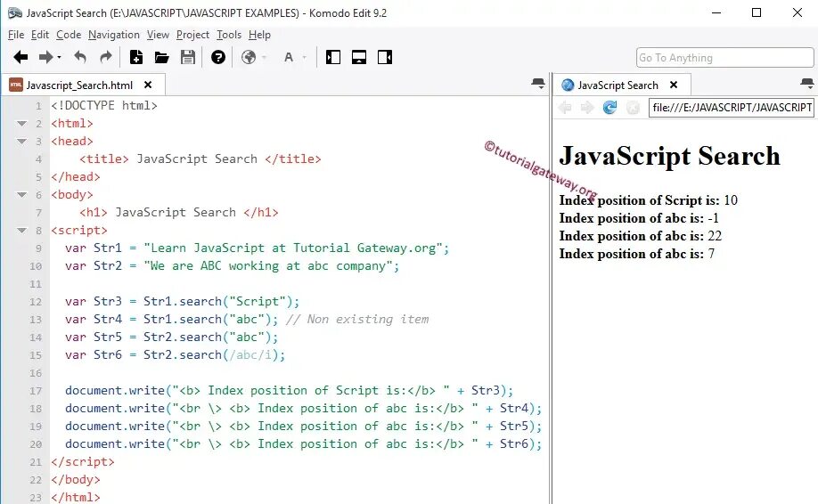The width and height of the screenshot is (818, 504).
Task: Click the preview browser Forward arrow
Action: pos(587,108)
